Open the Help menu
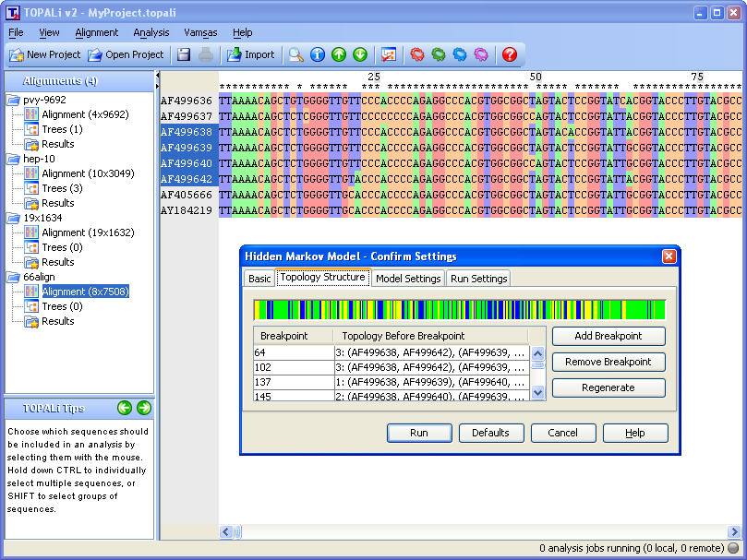 [243, 32]
